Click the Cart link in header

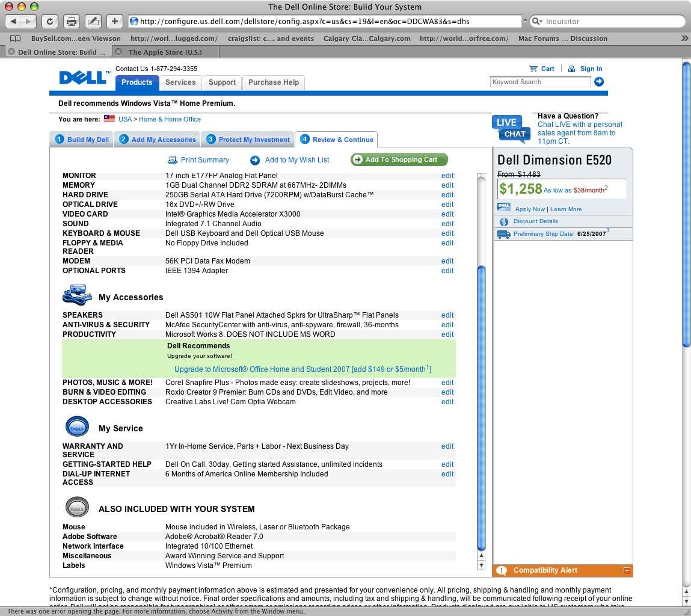(x=547, y=69)
